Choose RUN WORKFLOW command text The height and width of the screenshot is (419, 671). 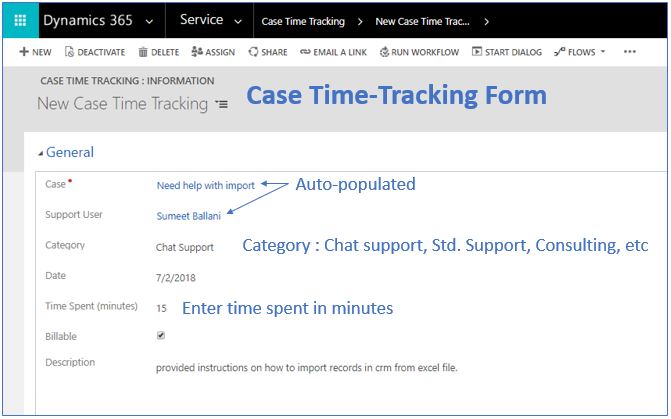[x=425, y=52]
